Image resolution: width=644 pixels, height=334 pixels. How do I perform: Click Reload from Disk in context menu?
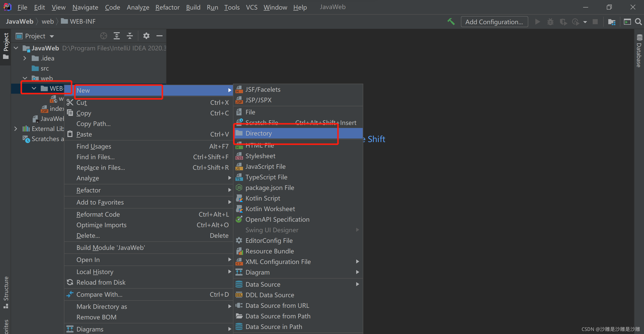pos(101,282)
